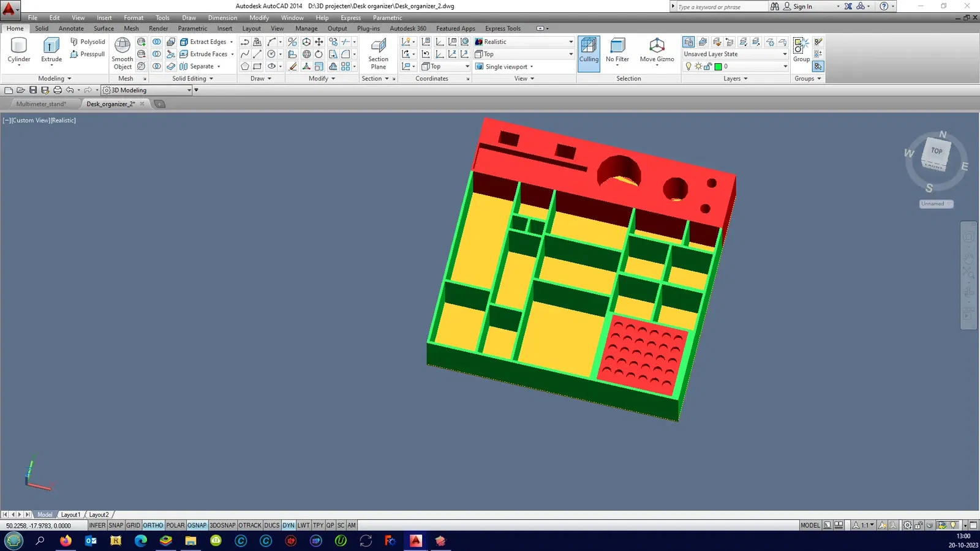Viewport: 980px width, 551px height.
Task: Expand the Layers panel flyout
Action: pos(736,78)
